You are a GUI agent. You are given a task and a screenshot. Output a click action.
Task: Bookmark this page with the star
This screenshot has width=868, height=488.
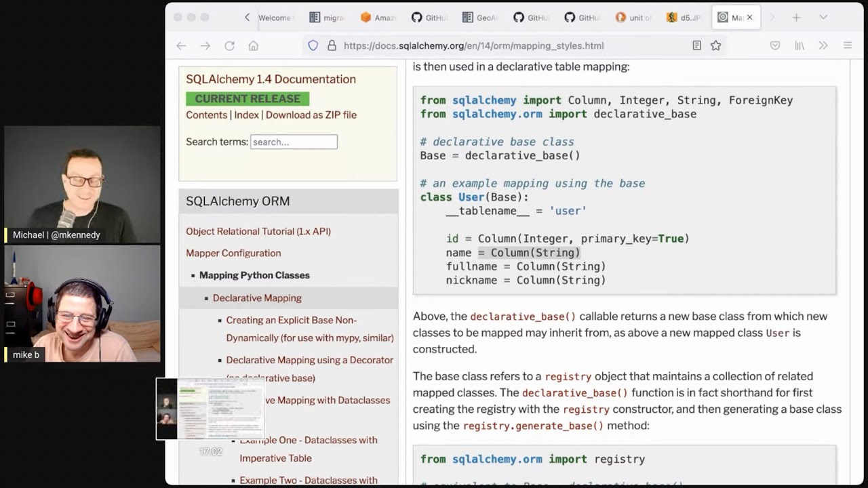[x=715, y=45]
